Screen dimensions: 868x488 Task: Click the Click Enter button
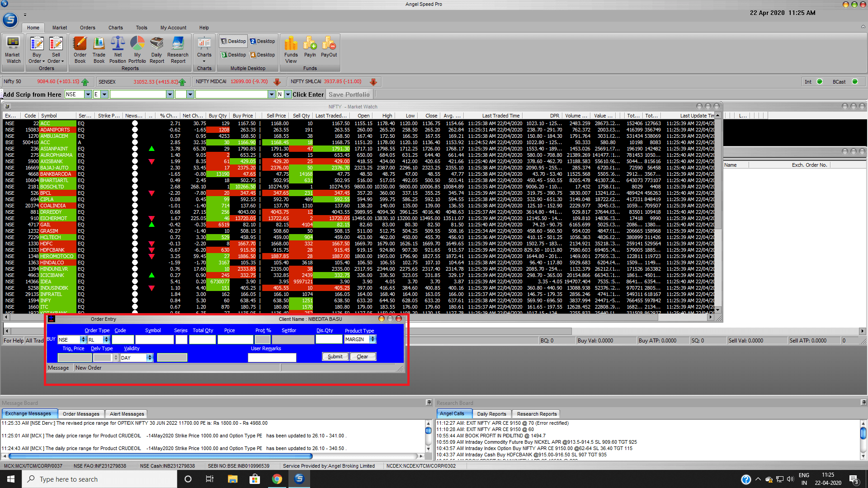click(x=308, y=94)
